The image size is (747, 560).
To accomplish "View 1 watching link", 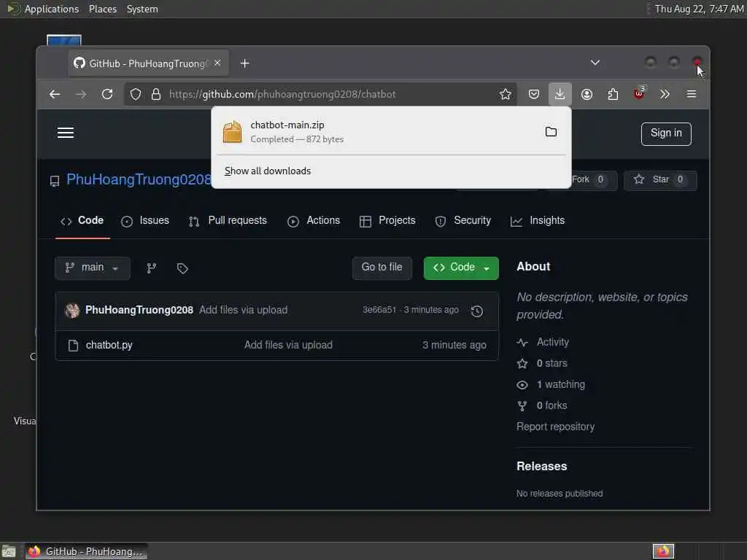I will coord(561,385).
